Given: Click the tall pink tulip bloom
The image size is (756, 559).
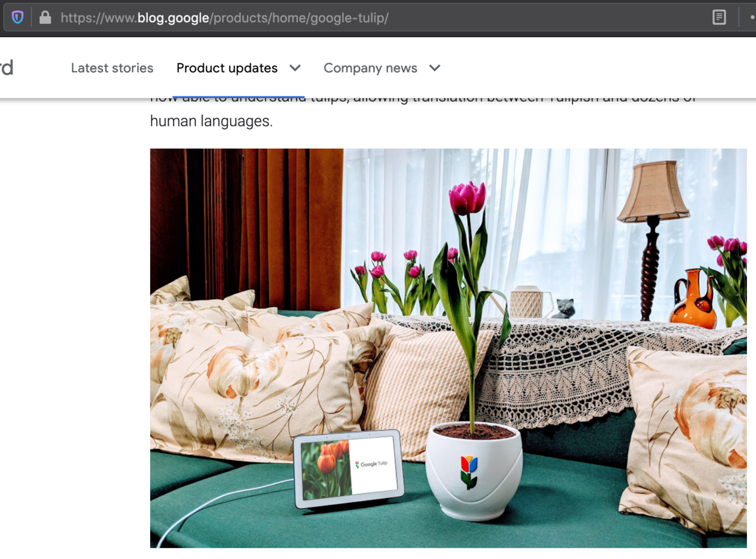Looking at the screenshot, I should pyautogui.click(x=467, y=198).
